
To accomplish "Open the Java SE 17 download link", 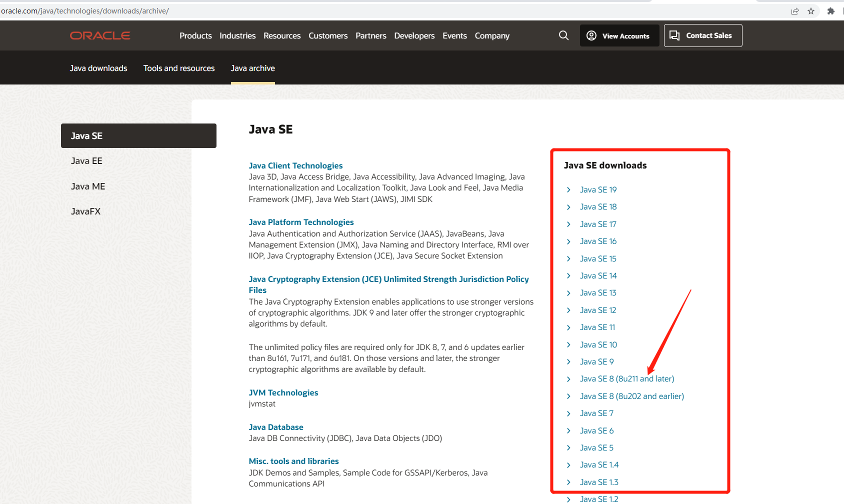I will pos(598,224).
